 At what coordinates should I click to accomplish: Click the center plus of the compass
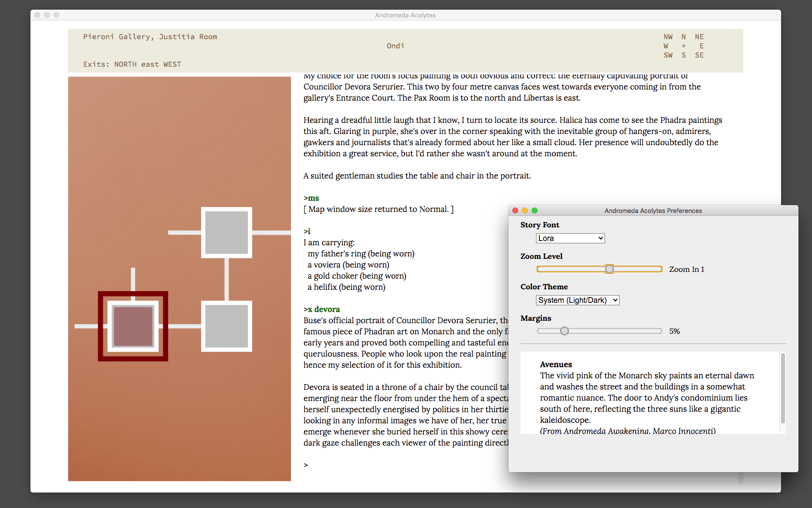(683, 46)
